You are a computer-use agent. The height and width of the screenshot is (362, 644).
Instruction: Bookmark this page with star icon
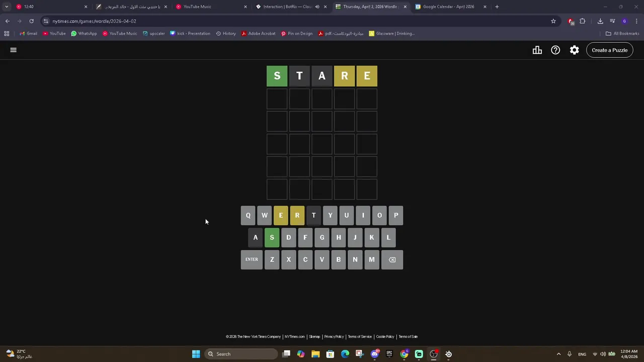click(553, 21)
